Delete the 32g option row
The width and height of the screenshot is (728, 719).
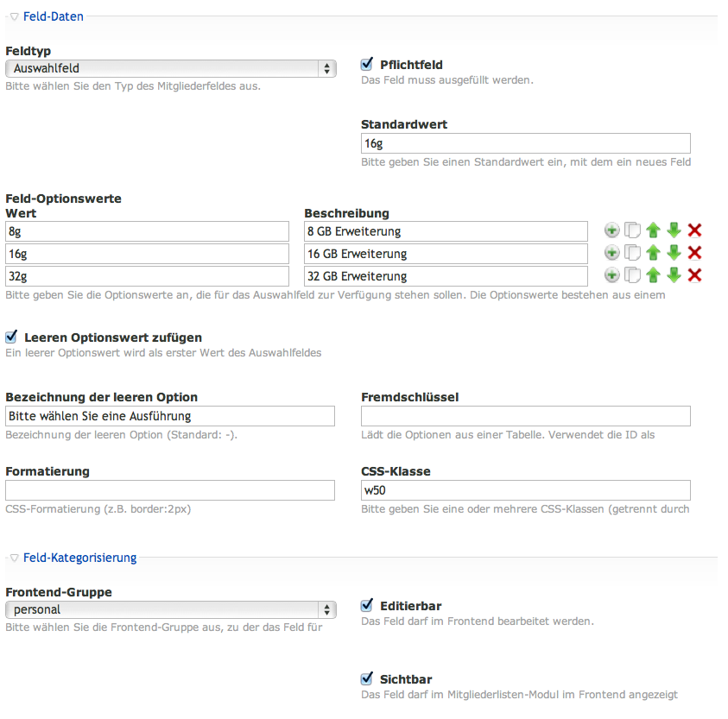pyautogui.click(x=694, y=275)
